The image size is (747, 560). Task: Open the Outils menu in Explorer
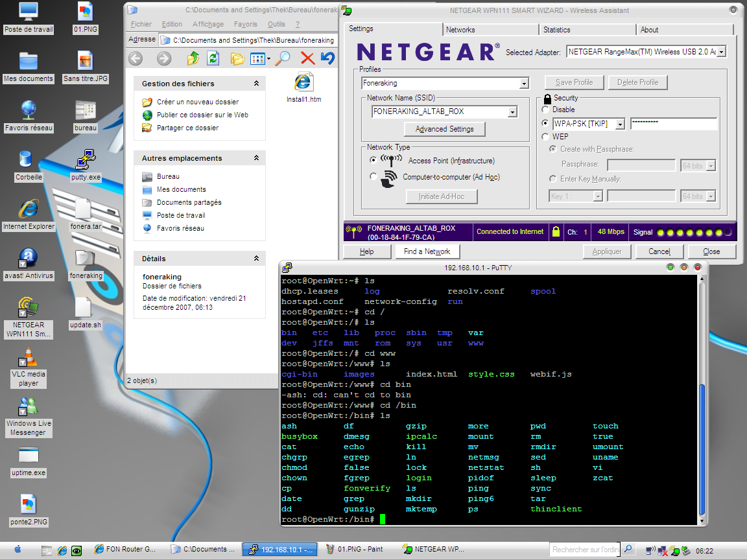276,24
